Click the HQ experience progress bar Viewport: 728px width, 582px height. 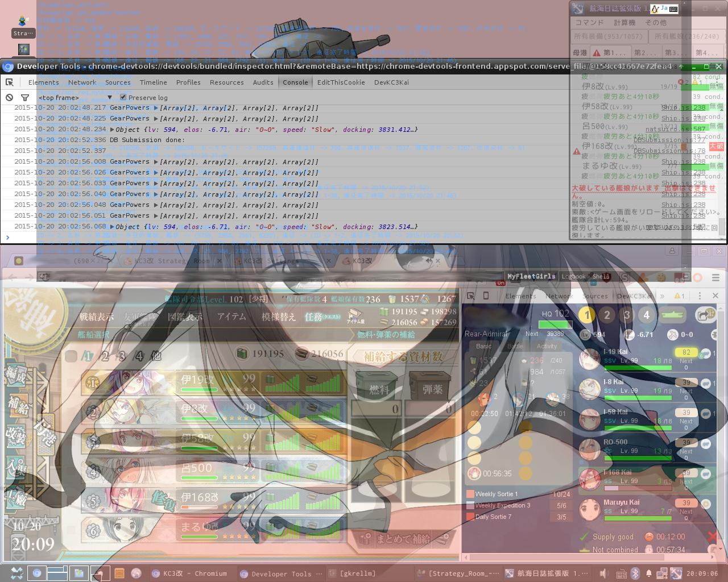pyautogui.click(x=555, y=325)
